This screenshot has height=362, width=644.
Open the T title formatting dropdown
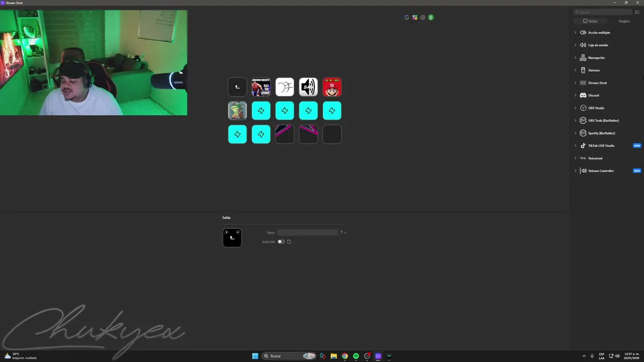click(x=343, y=232)
